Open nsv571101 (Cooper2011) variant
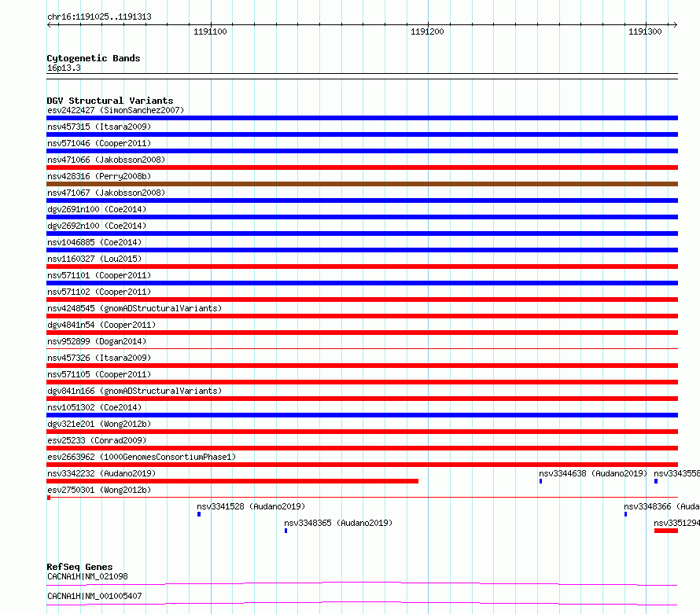 [99, 275]
